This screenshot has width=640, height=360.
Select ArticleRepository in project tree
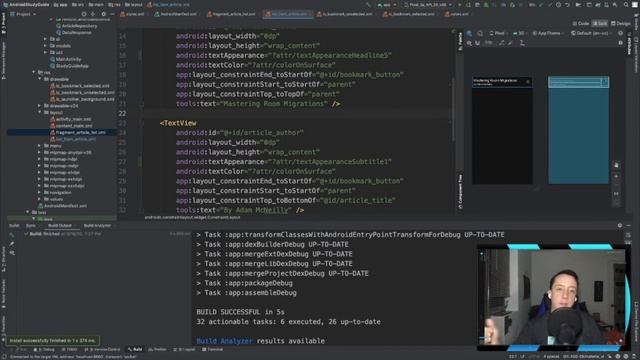[76, 26]
